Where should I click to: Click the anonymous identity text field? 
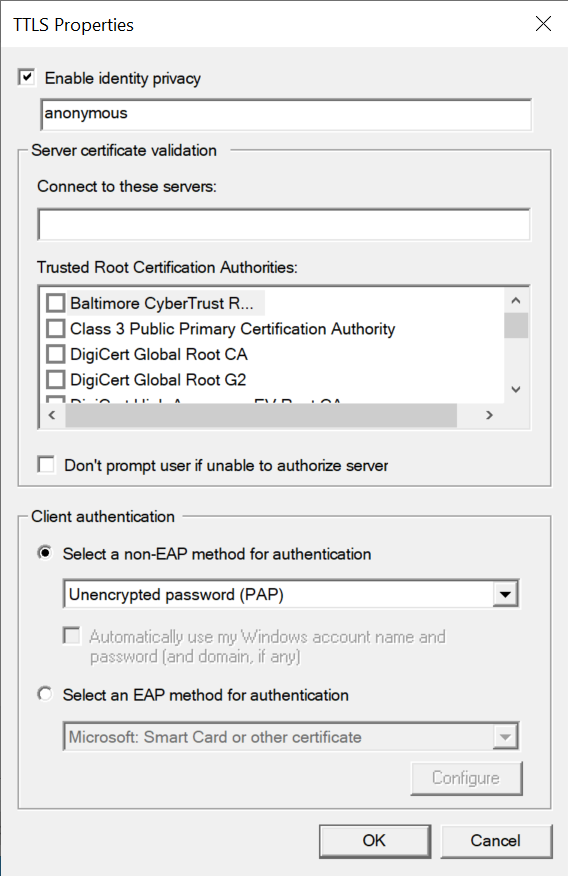pos(286,114)
